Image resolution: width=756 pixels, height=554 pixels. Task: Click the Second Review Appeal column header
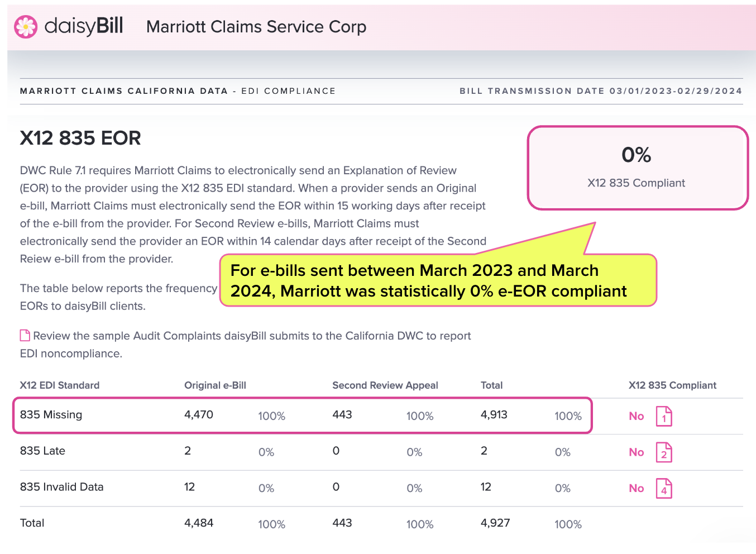tap(385, 385)
